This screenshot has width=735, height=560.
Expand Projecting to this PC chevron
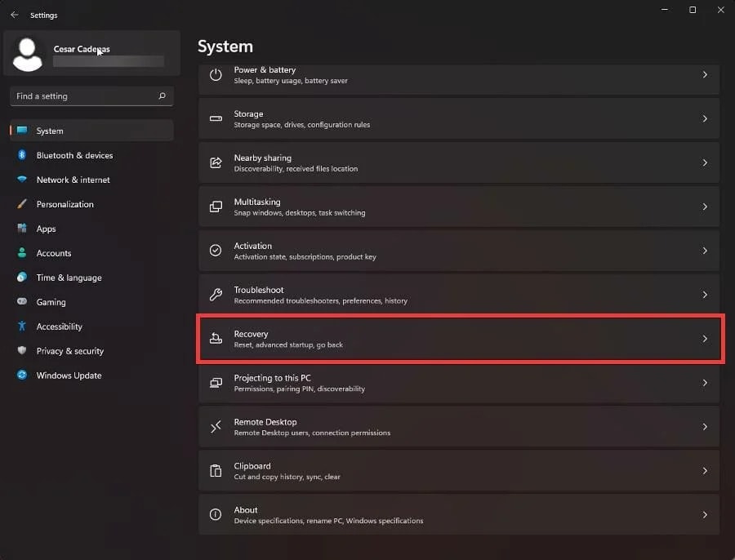coord(705,383)
